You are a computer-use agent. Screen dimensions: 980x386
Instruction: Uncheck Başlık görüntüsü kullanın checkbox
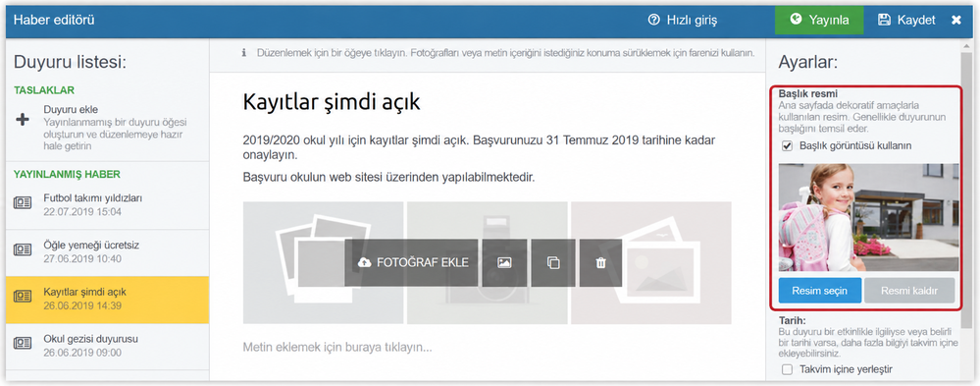pyautogui.click(x=787, y=145)
